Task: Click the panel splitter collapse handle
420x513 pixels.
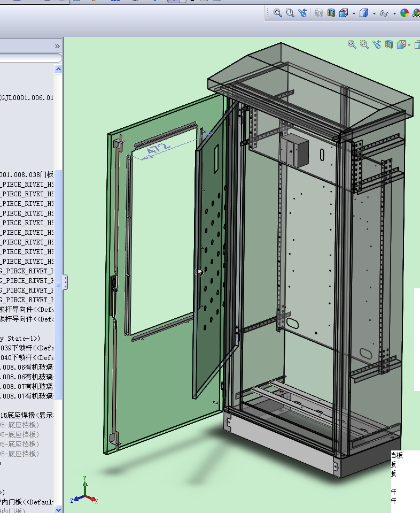Action: 65,282
